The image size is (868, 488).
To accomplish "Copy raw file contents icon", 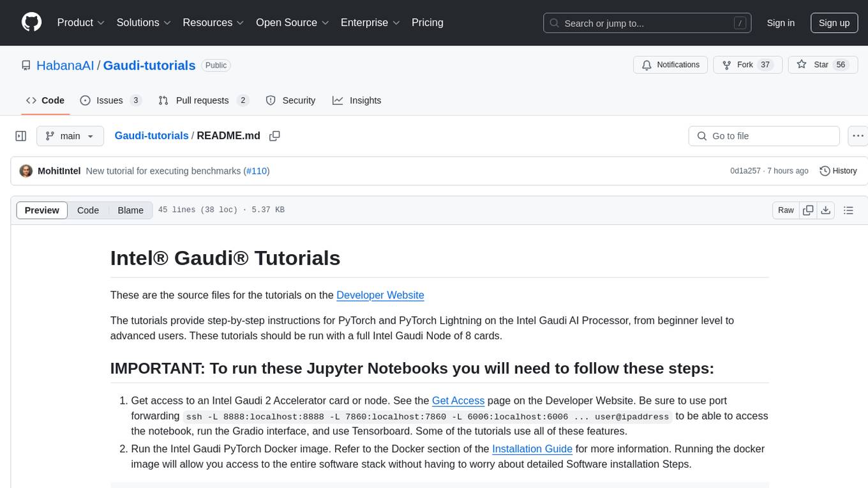I will coord(808,210).
